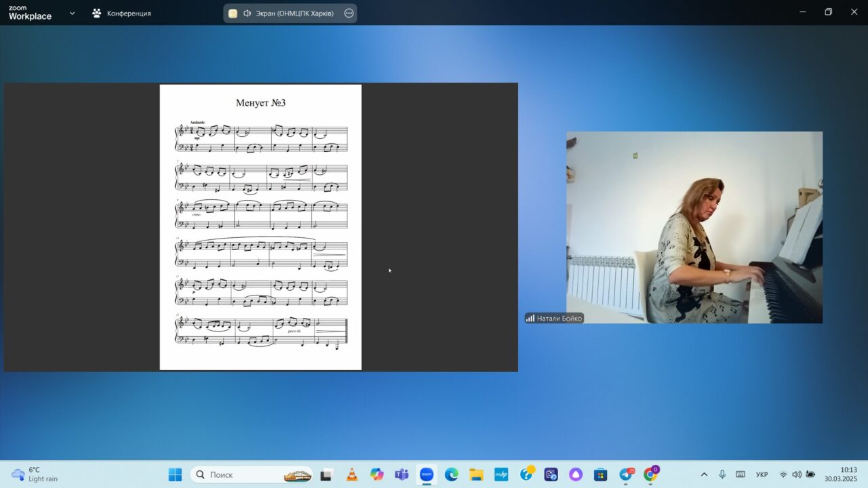868x488 pixels.
Task: Open the touch keyboard tray icon
Action: 741,474
